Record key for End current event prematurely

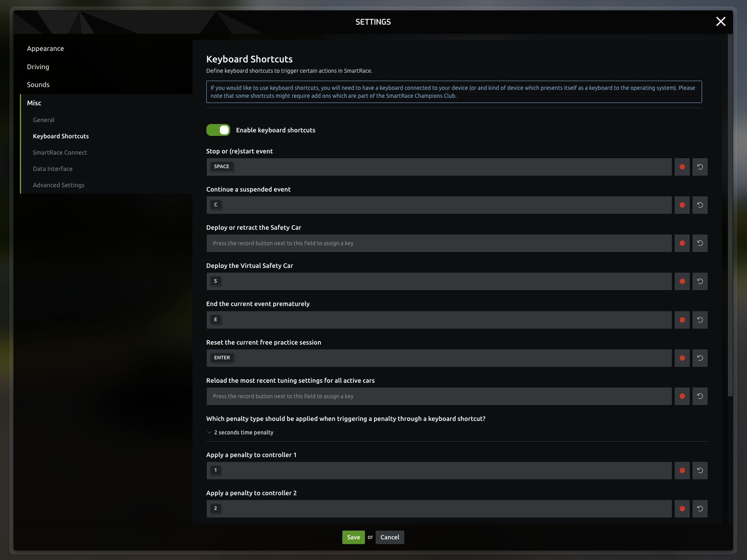(x=682, y=320)
